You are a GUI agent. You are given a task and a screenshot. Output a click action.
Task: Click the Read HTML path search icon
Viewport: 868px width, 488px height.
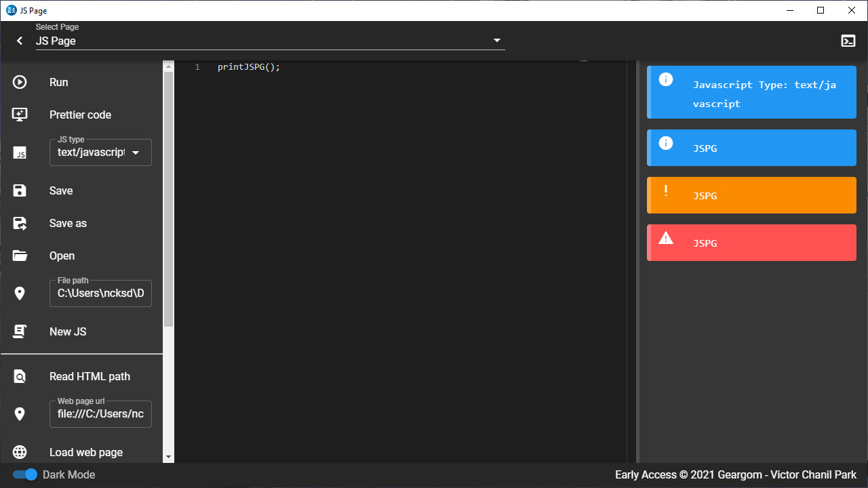[20, 376]
